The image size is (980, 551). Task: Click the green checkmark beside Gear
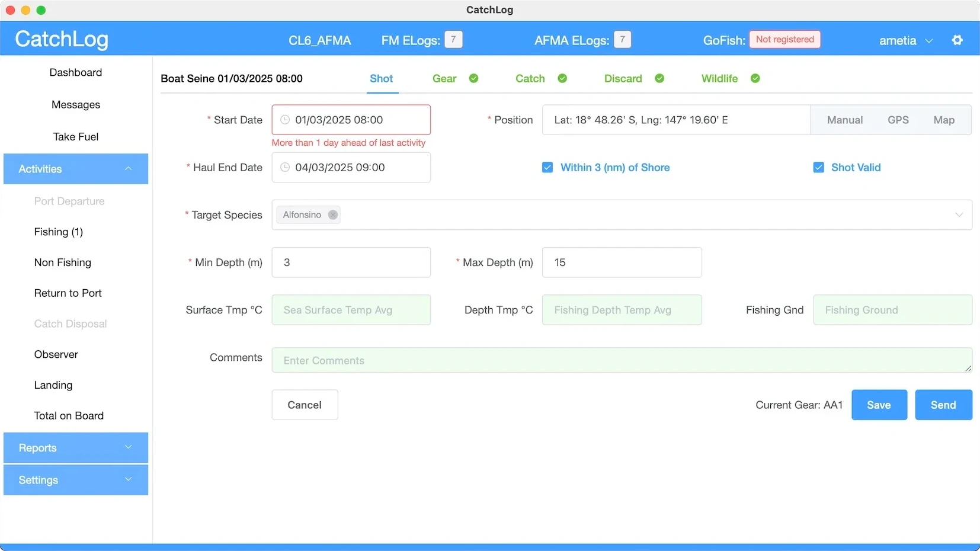[473, 79]
